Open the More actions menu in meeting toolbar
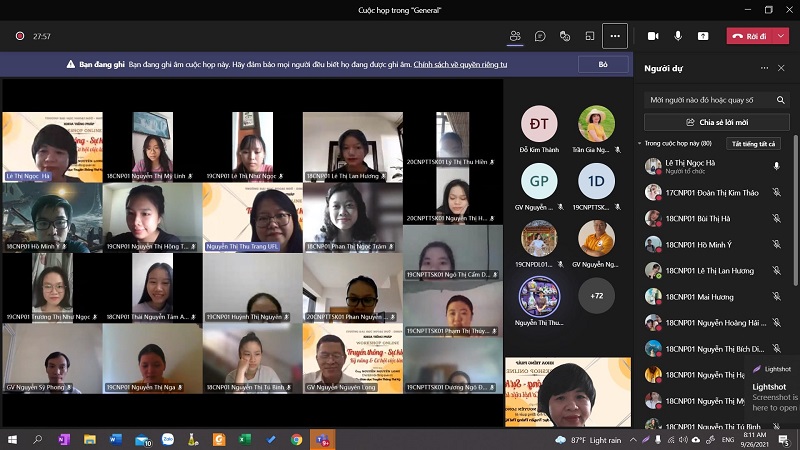Screen dimensions: 800x450 (615, 36)
